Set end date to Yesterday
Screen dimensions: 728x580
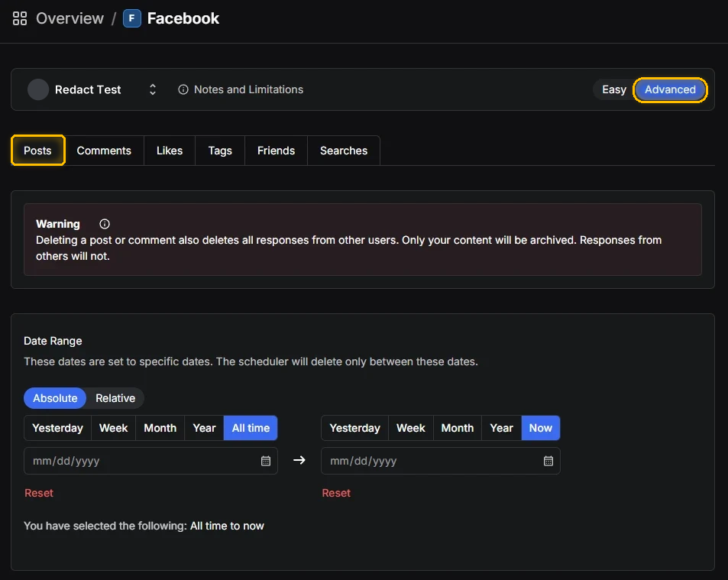354,428
